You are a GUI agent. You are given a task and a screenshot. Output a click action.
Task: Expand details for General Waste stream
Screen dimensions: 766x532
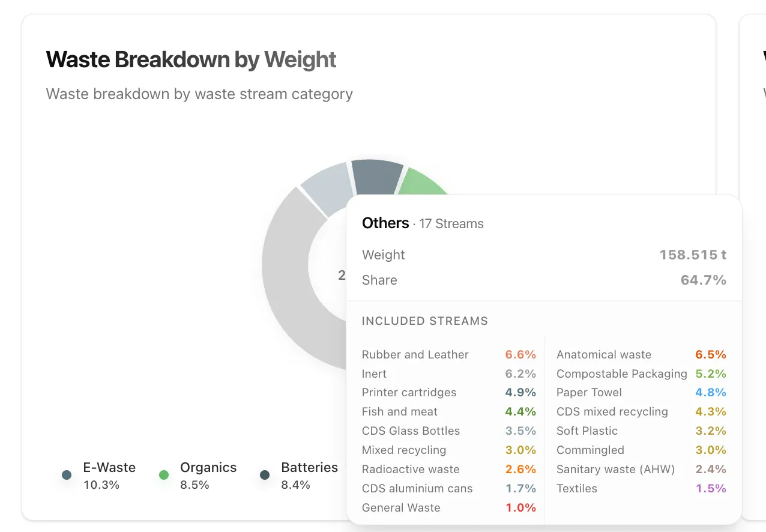(401, 507)
